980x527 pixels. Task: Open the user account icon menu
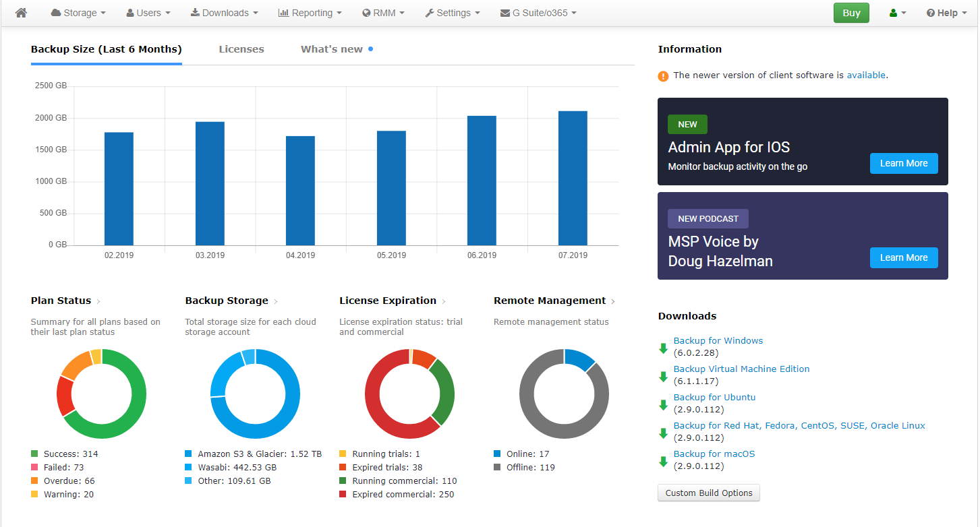click(897, 13)
